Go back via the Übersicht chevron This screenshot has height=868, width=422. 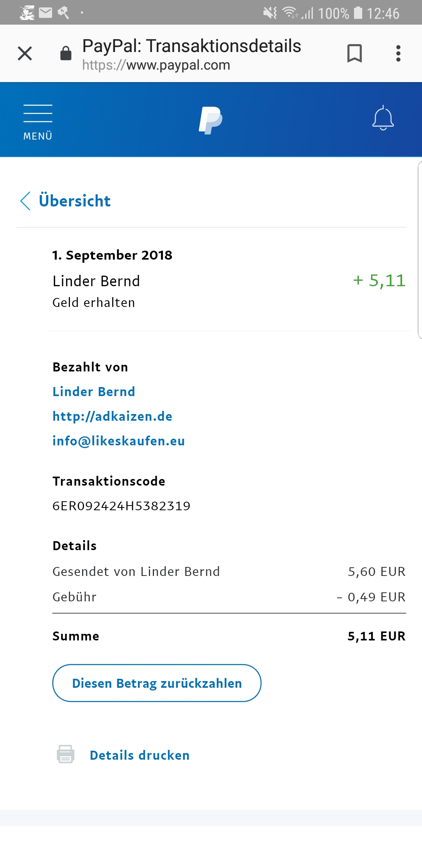[25, 201]
